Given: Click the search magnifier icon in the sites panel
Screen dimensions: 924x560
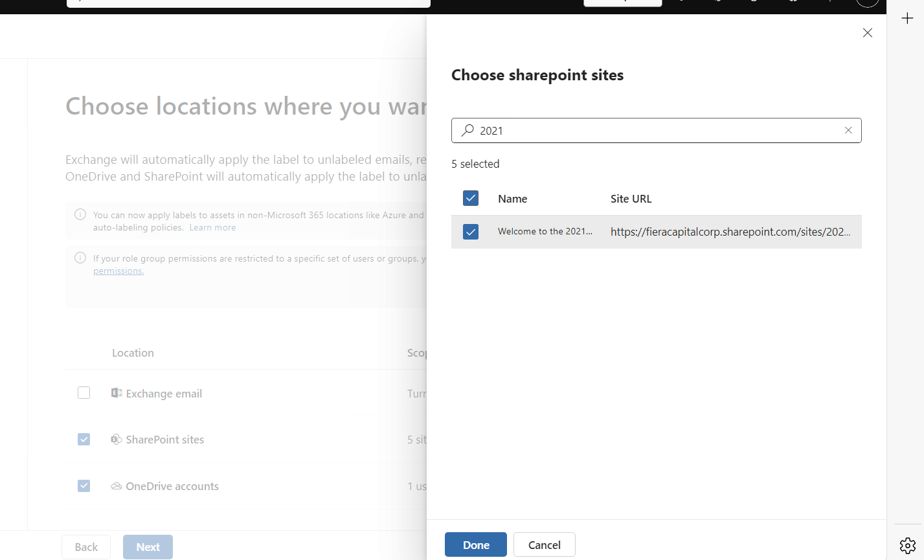Looking at the screenshot, I should pyautogui.click(x=467, y=130).
